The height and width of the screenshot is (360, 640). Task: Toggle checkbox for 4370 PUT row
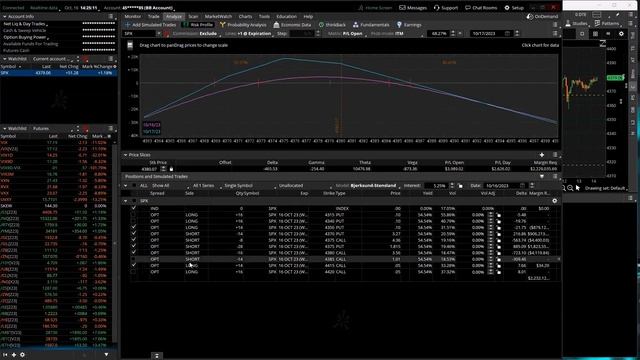pyautogui.click(x=133, y=234)
